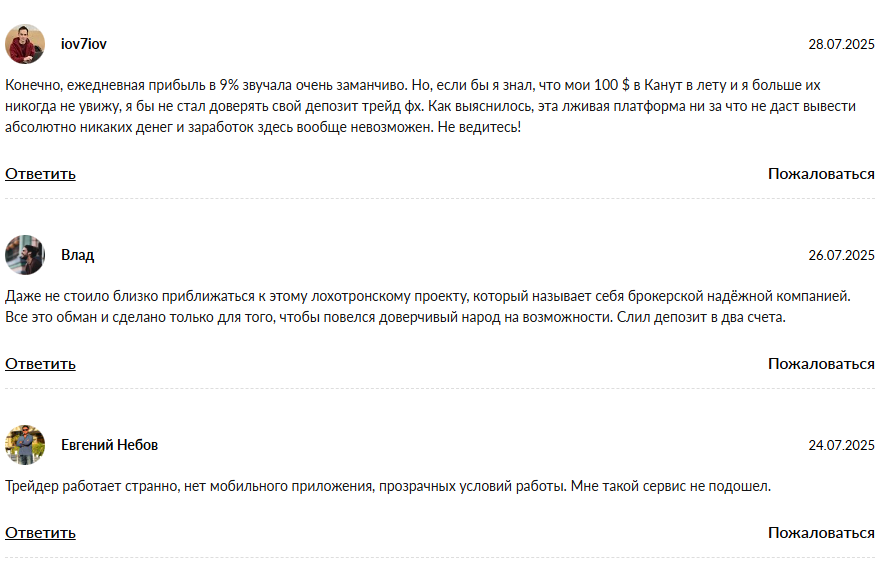Click iov7iov's profile avatar
This screenshot has height=586, width=884.
pos(25,44)
